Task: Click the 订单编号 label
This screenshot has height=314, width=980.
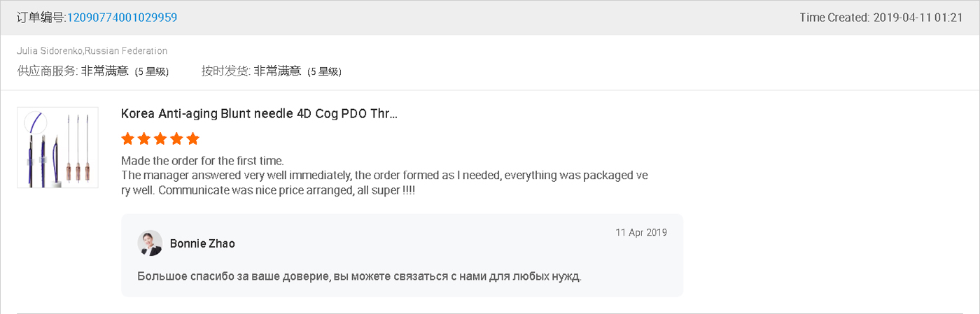Action: pyautogui.click(x=41, y=17)
